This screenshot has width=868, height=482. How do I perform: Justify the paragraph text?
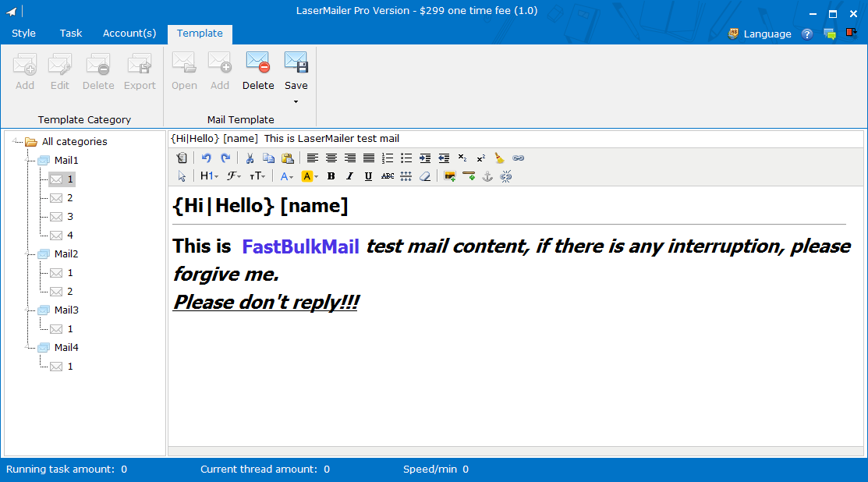[369, 158]
